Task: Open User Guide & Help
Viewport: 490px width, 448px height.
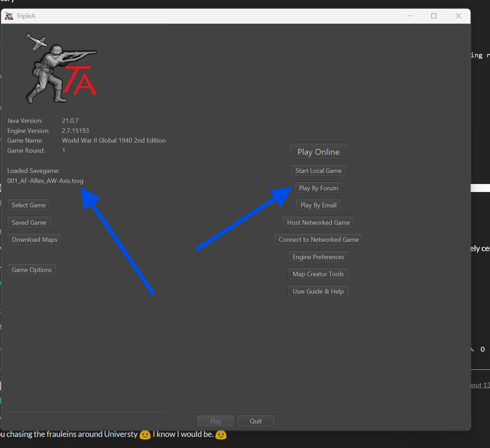Action: [318, 291]
